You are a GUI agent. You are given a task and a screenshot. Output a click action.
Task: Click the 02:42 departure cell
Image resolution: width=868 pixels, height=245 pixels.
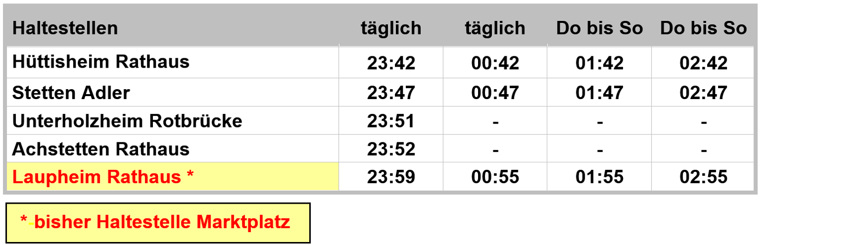(x=703, y=63)
